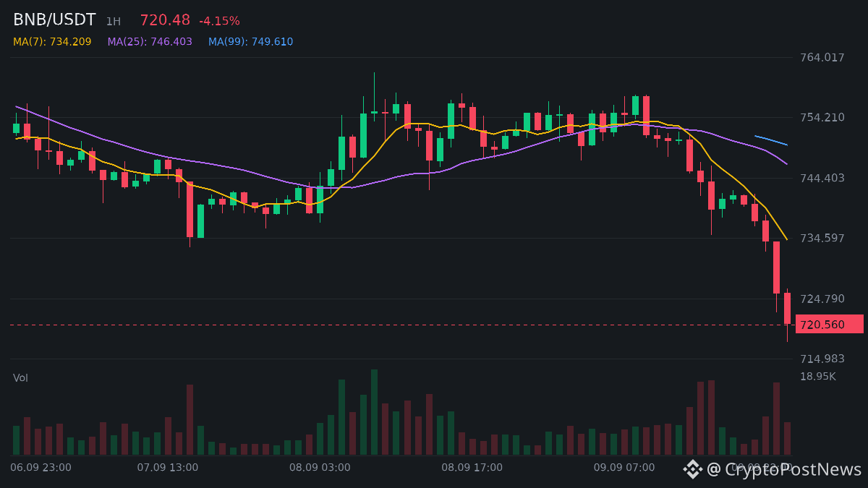Click the -4.15% price change text
868x488 pixels.
(219, 21)
